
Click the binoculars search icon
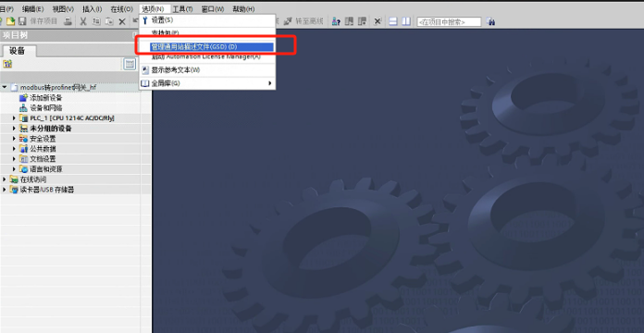pyautogui.click(x=490, y=21)
